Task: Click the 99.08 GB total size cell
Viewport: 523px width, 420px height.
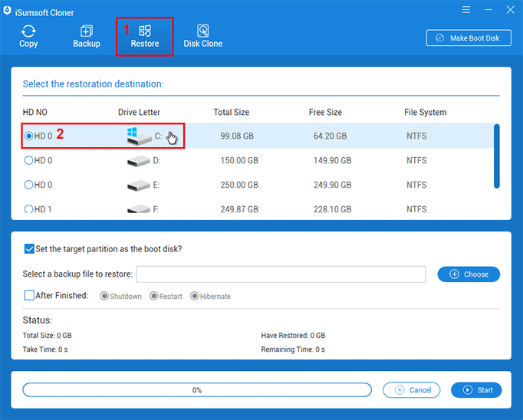Action: point(237,136)
